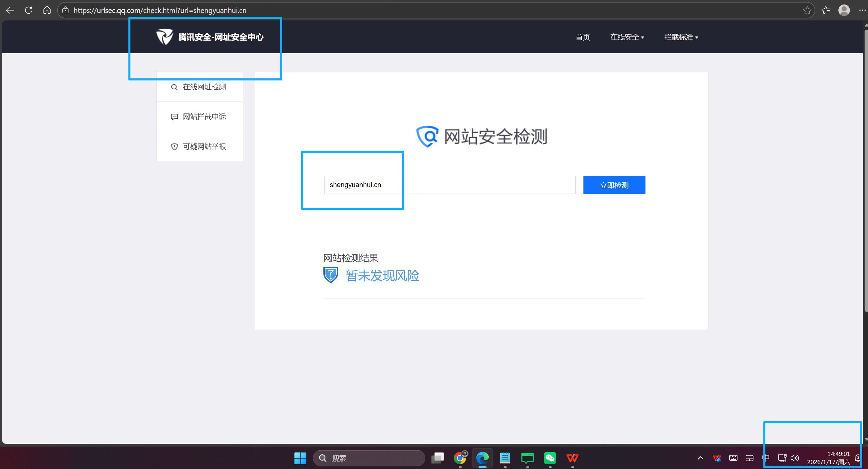
Task: Open the volume control in tray
Action: pyautogui.click(x=794, y=458)
